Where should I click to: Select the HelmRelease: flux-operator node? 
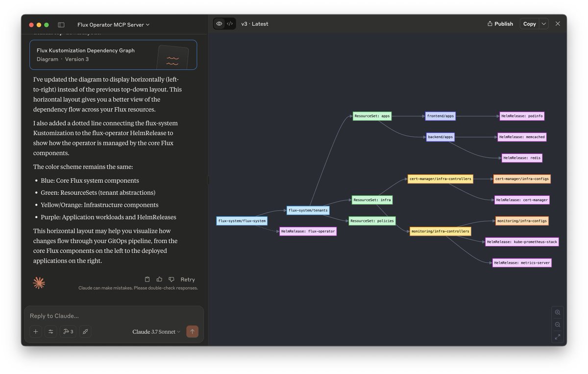(x=308, y=231)
